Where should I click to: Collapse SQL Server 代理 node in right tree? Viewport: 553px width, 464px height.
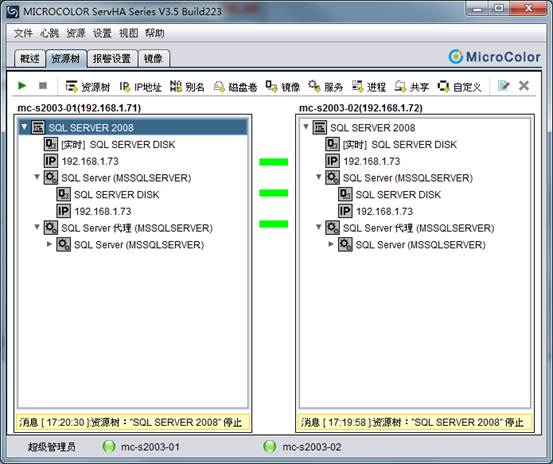tap(318, 227)
